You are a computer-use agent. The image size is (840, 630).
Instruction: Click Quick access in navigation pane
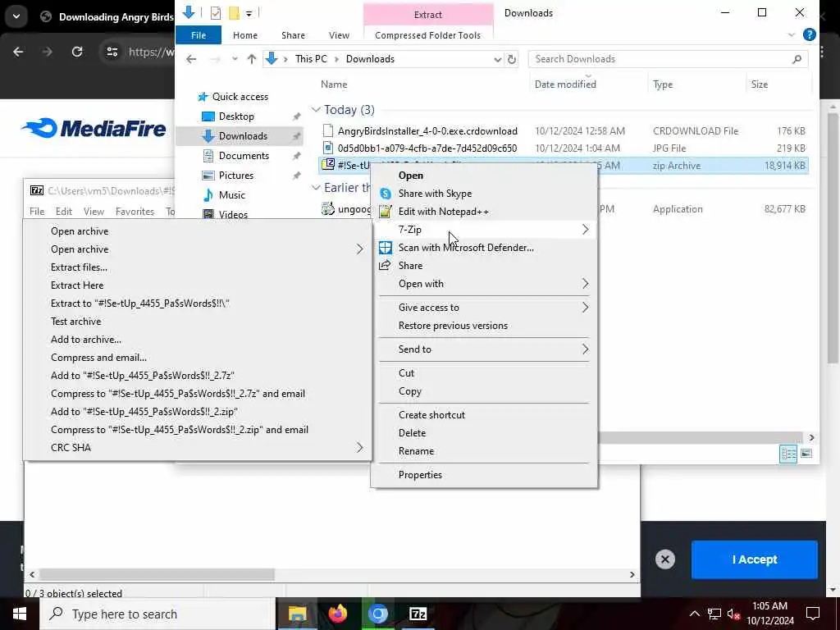[x=240, y=97]
